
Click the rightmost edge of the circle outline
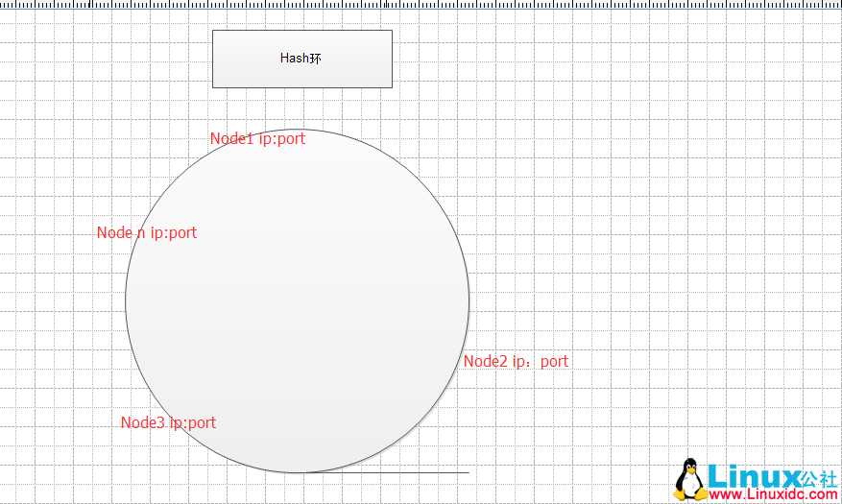(469, 300)
